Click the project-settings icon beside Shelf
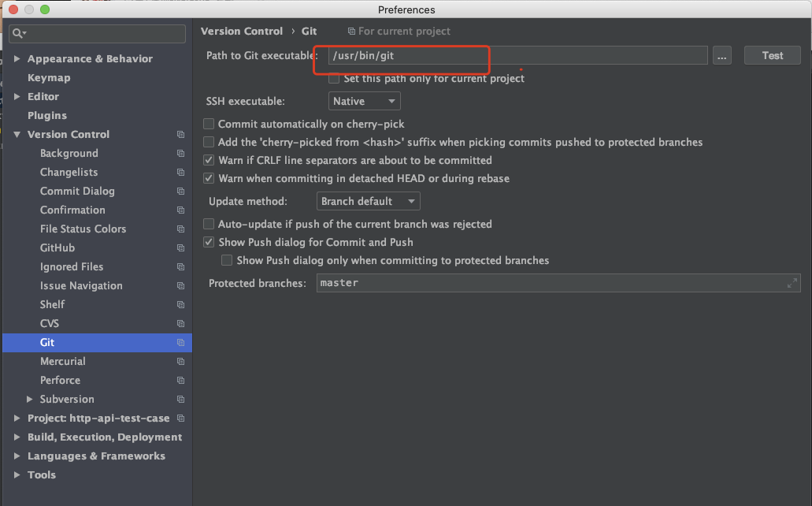Viewport: 812px width, 506px height. [181, 304]
